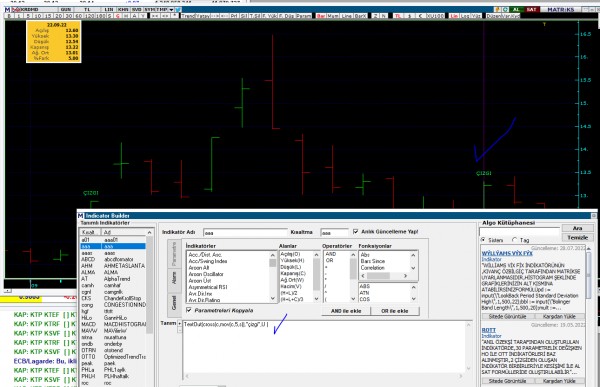Viewport: 600px width, 387px height.
Task: Open the WILLIAMS VIX FIX link
Action: click(507, 253)
